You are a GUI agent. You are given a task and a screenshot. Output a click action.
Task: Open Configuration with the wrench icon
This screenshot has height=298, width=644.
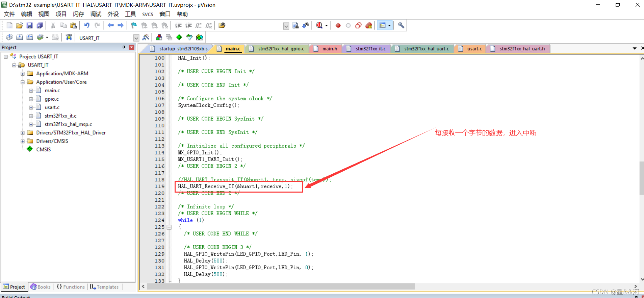point(401,25)
